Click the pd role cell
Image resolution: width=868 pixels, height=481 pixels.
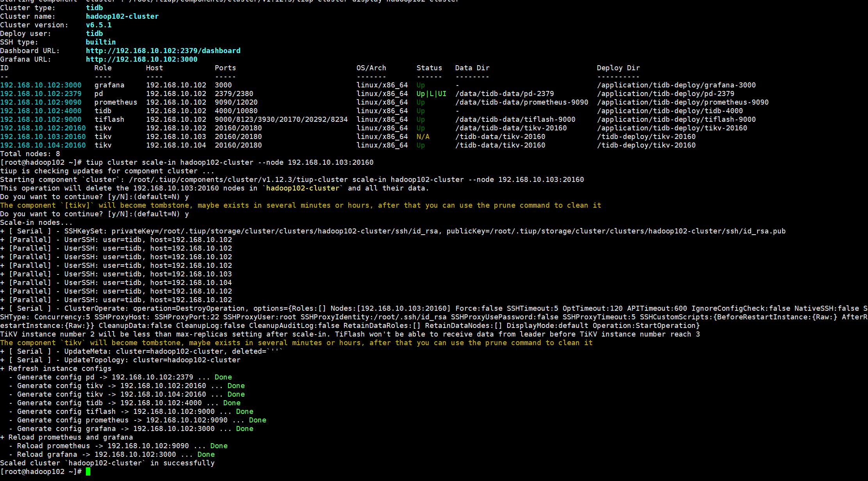(99, 94)
